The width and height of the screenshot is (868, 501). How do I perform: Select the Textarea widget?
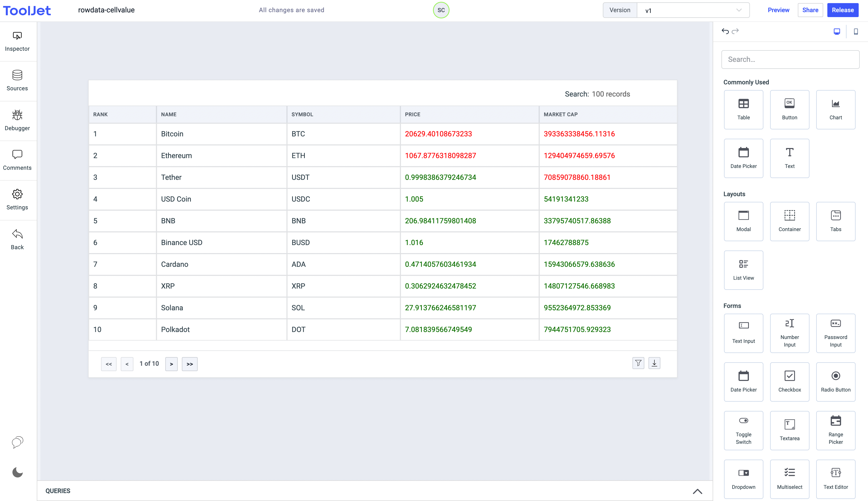coord(790,431)
